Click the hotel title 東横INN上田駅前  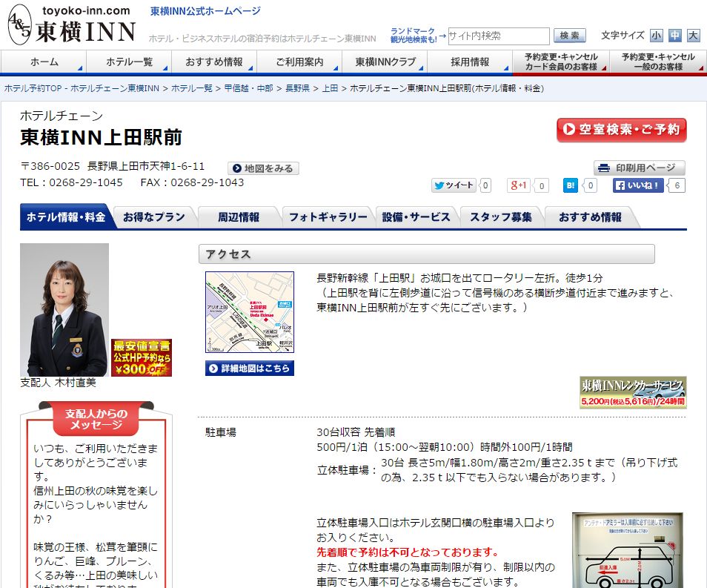tap(101, 137)
